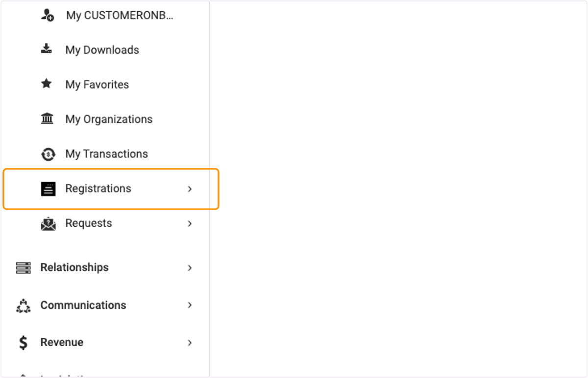Click the My Downloads download icon
The height and width of the screenshot is (378, 588).
47,49
